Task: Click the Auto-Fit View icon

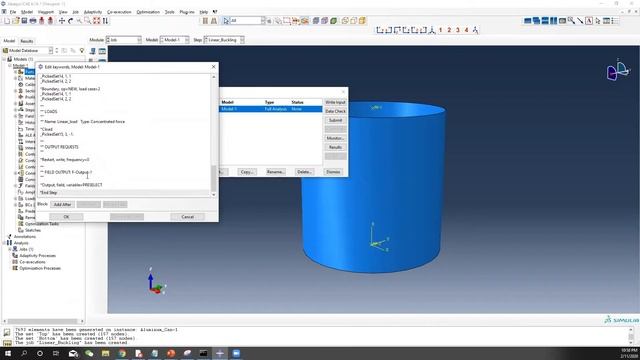Action: click(x=96, y=21)
